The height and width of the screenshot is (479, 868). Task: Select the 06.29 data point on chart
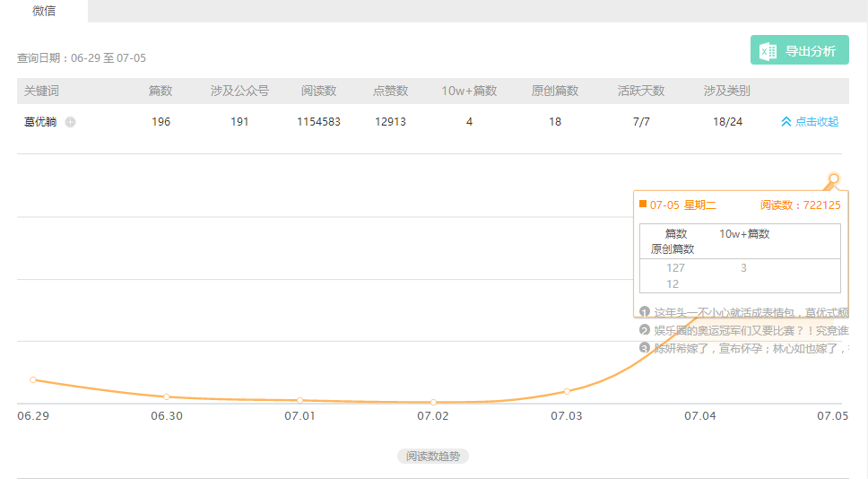point(33,379)
